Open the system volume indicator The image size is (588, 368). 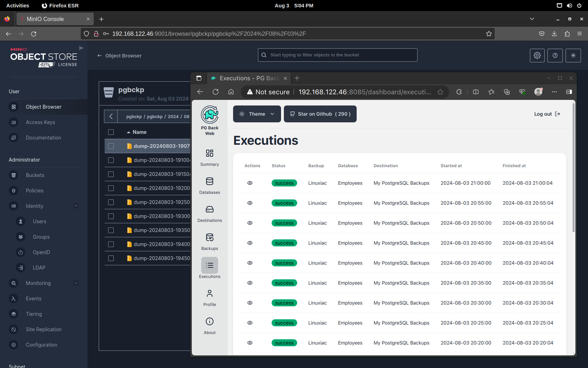pyautogui.click(x=569, y=6)
